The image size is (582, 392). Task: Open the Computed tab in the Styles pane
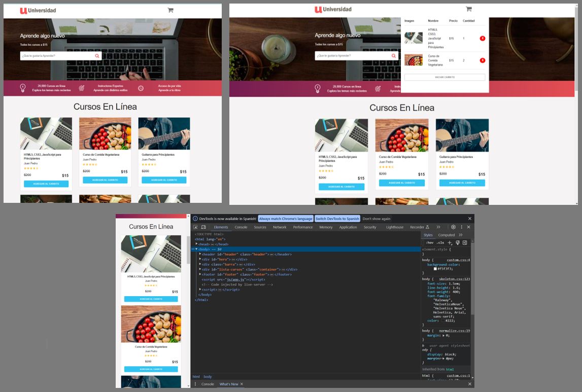pyautogui.click(x=447, y=235)
